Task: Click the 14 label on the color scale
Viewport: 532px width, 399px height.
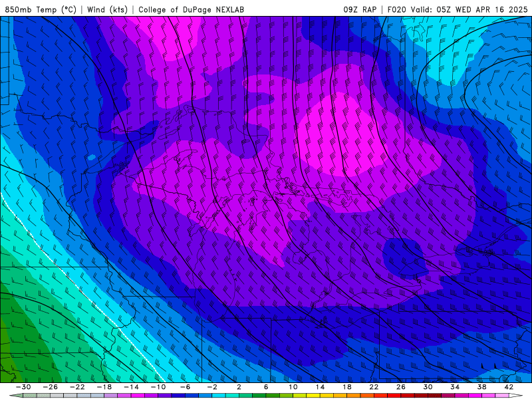Action: 320,387
